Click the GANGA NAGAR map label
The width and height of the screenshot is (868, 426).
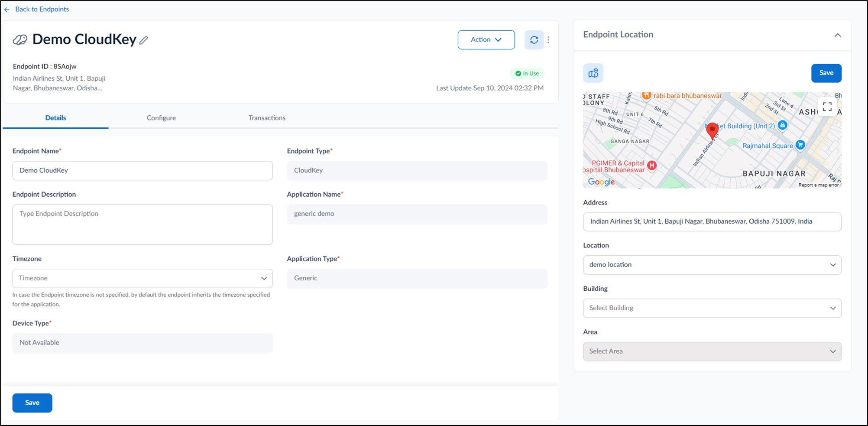point(630,141)
